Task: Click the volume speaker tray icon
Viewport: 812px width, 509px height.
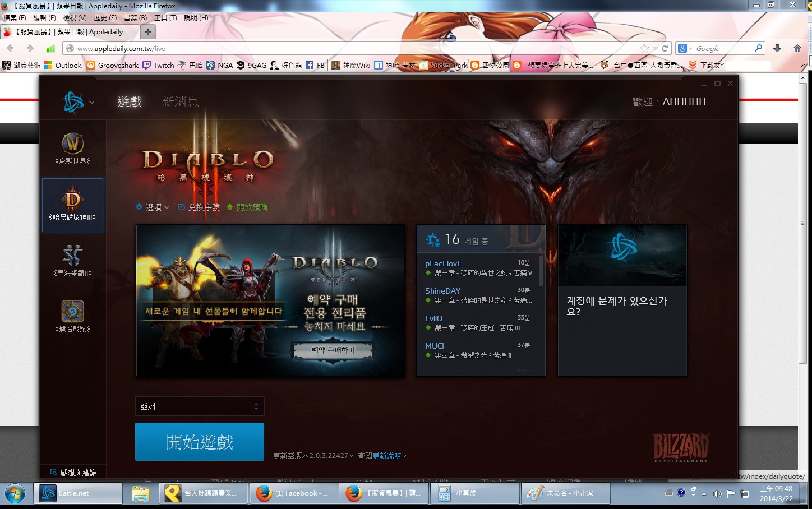Action: coord(717,494)
